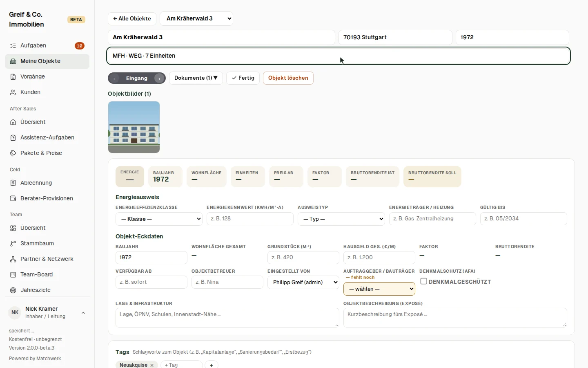588x368 pixels.
Task: Click the Vorgänge document icon
Action: point(13,77)
